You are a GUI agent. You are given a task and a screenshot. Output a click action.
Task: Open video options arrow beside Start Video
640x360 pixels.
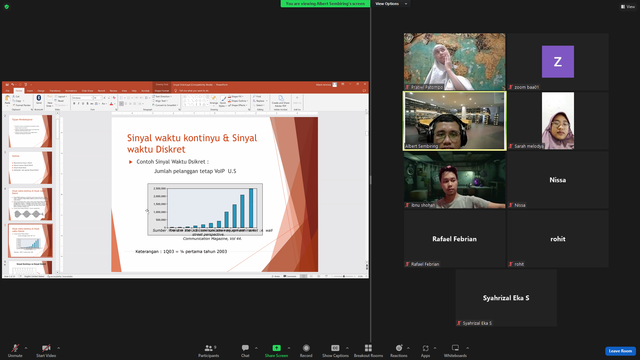point(59,348)
